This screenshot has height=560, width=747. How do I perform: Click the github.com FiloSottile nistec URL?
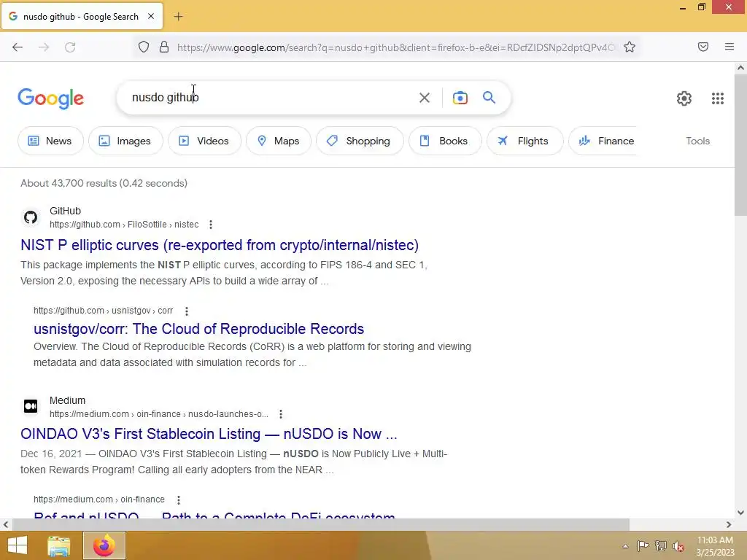(124, 225)
